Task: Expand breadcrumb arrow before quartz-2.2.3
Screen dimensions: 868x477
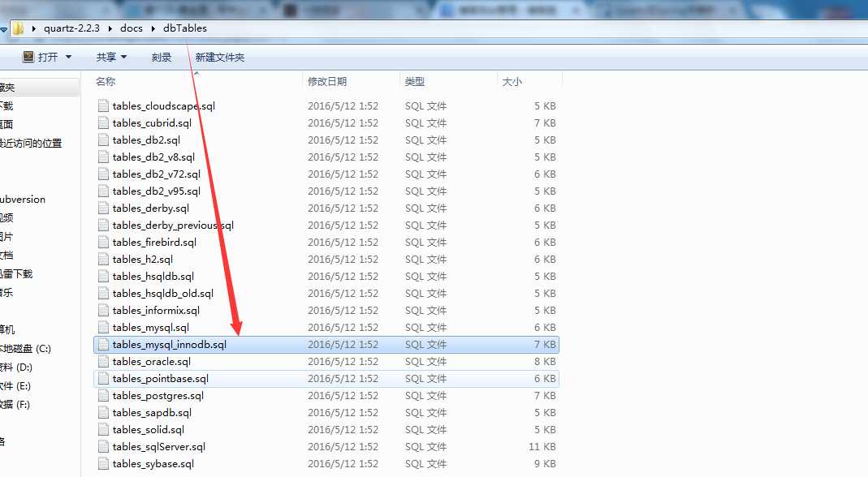Action: tap(34, 28)
